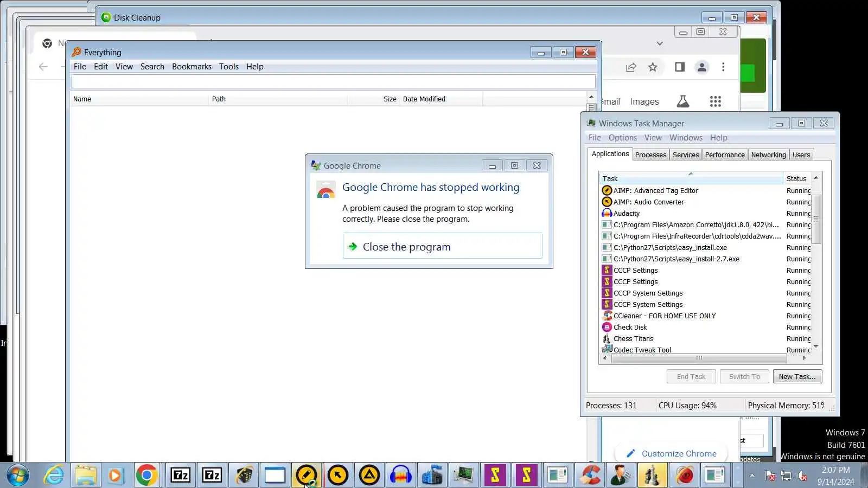Switch to Chess Titans on the taskbar

(652, 476)
